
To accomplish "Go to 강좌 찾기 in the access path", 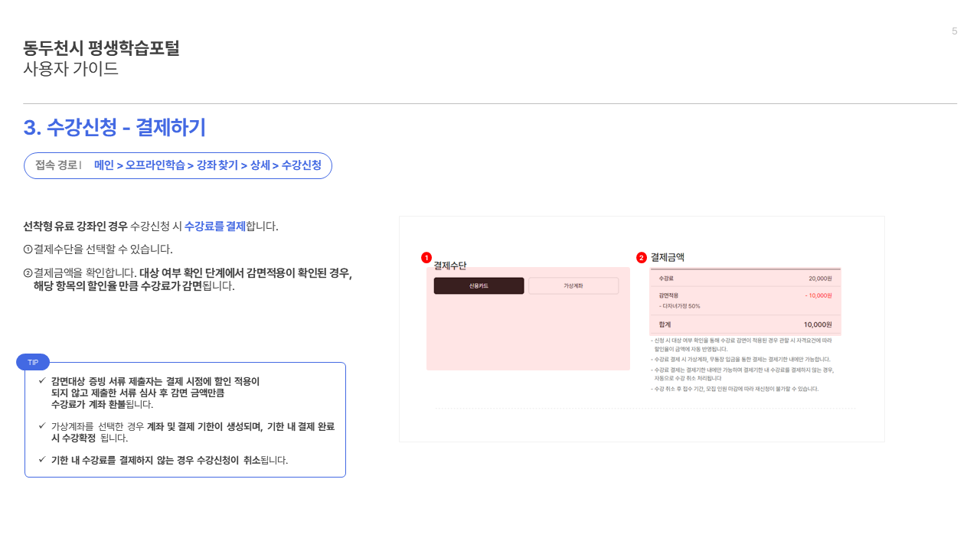I will [217, 165].
